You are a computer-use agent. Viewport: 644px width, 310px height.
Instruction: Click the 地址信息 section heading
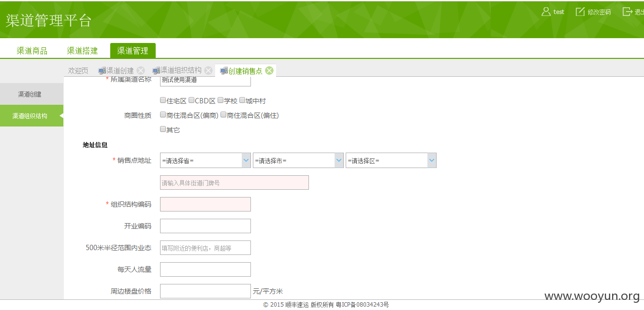tap(95, 145)
